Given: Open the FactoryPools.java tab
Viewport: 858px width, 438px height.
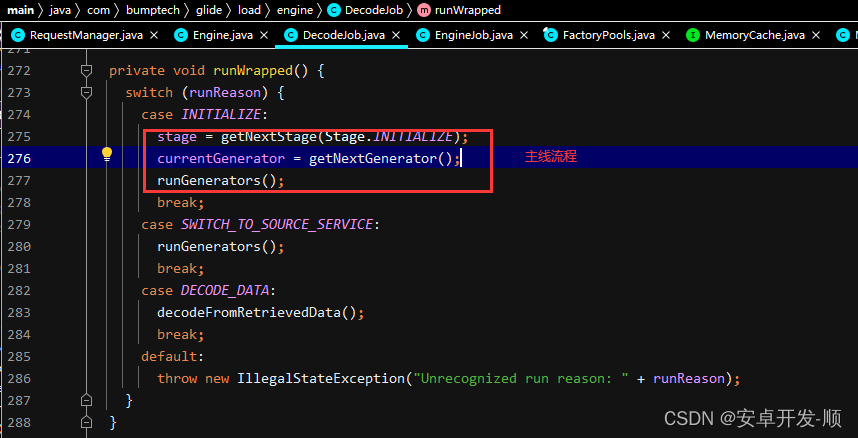Looking at the screenshot, I should point(608,35).
